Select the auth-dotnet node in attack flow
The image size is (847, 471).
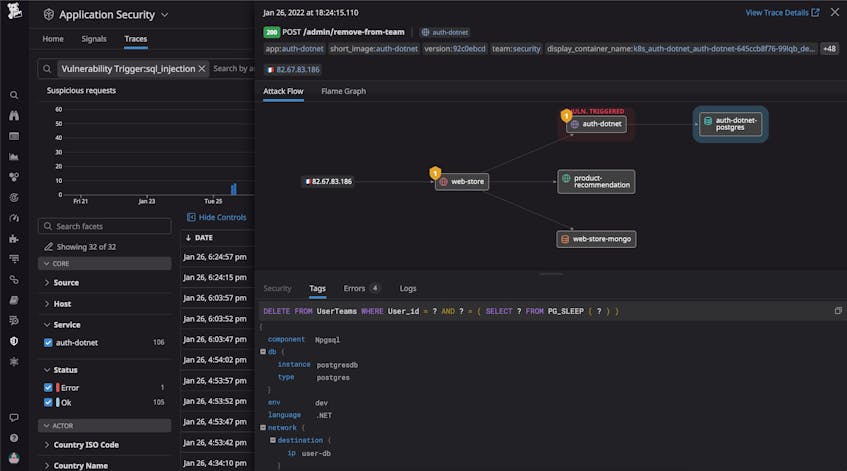[596, 124]
